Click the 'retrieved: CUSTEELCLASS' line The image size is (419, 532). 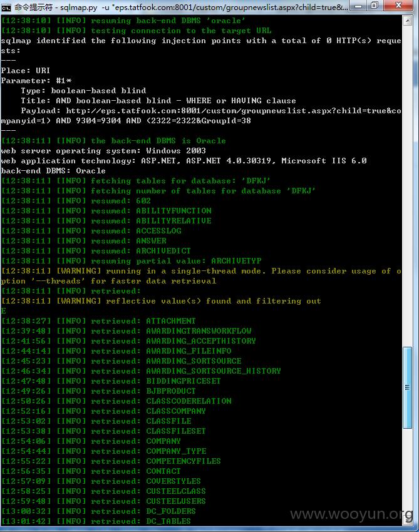tap(103, 491)
